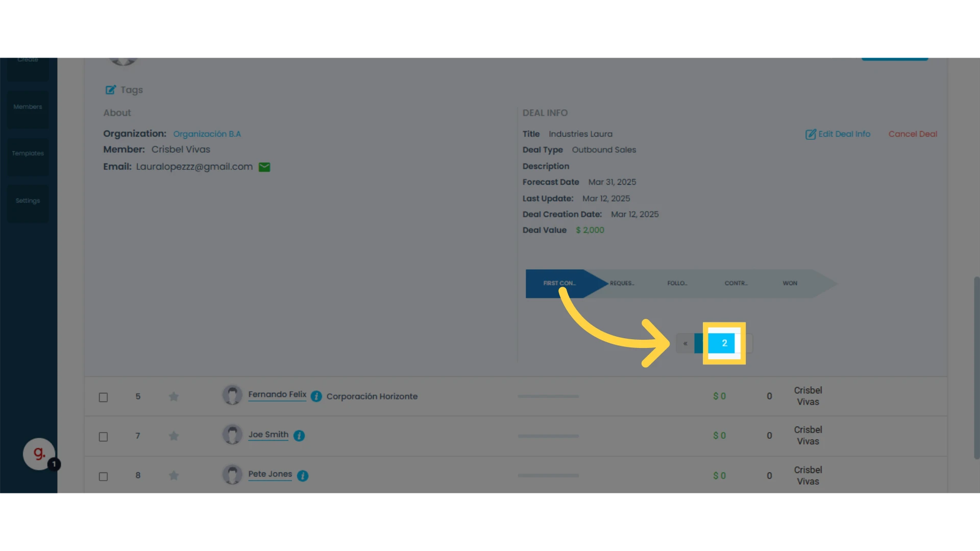Viewport: 980px width, 551px height.
Task: Star the Fernando Felix row
Action: point(174,396)
